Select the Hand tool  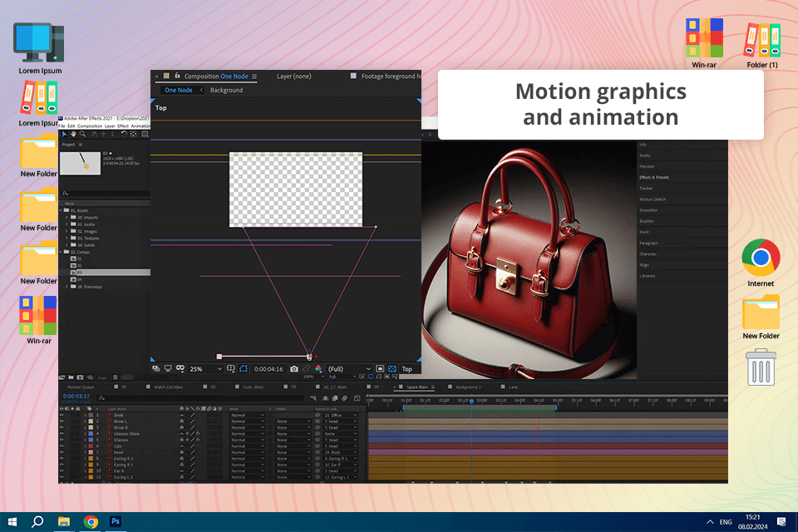[73, 134]
